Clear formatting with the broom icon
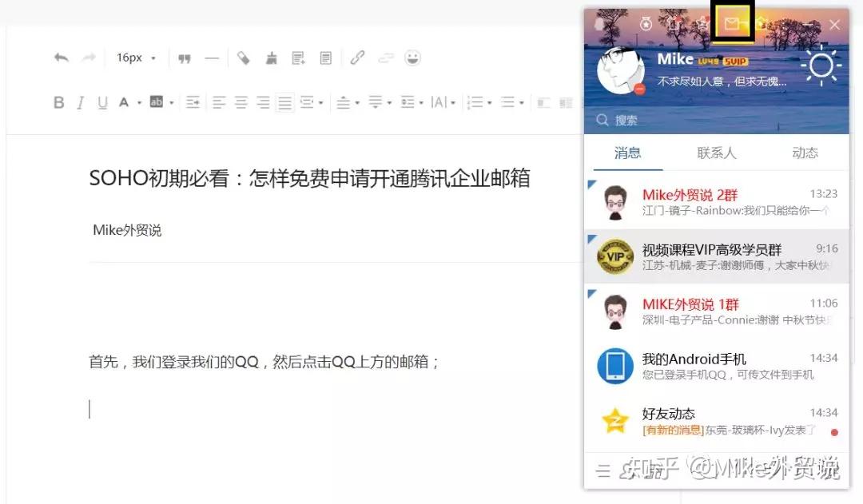 (271, 58)
